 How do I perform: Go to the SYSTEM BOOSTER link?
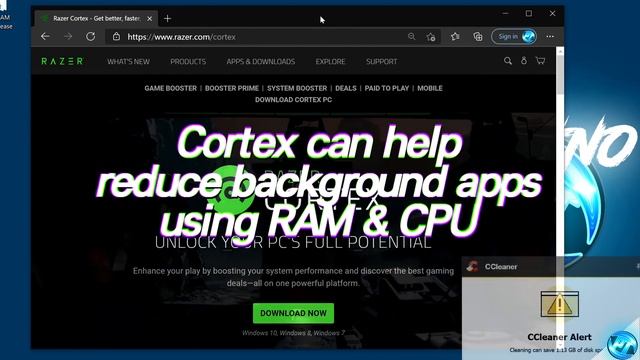pos(297,88)
